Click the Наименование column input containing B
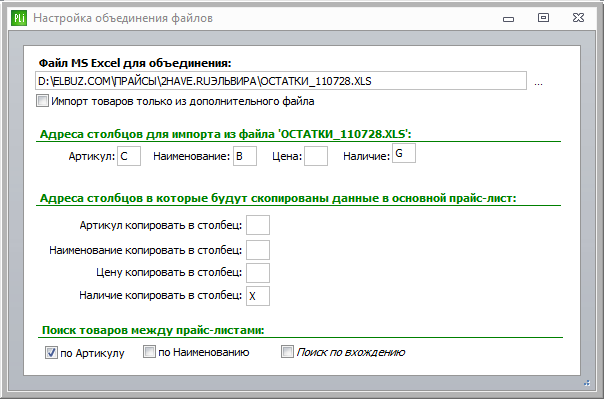Viewport: 604px width, 399px height. (x=245, y=156)
